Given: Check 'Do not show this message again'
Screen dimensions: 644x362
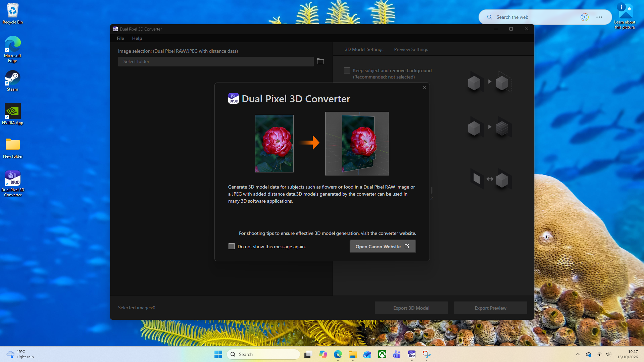Looking at the screenshot, I should 232,246.
